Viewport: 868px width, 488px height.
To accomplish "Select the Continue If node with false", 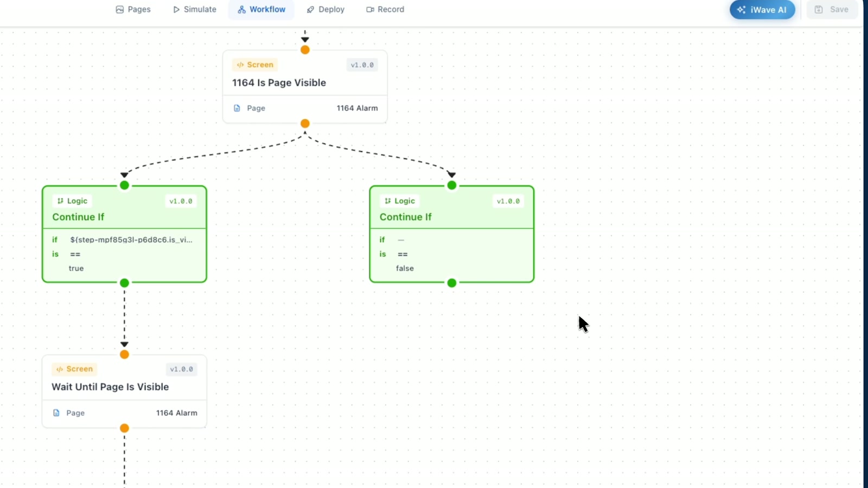I will tap(452, 234).
